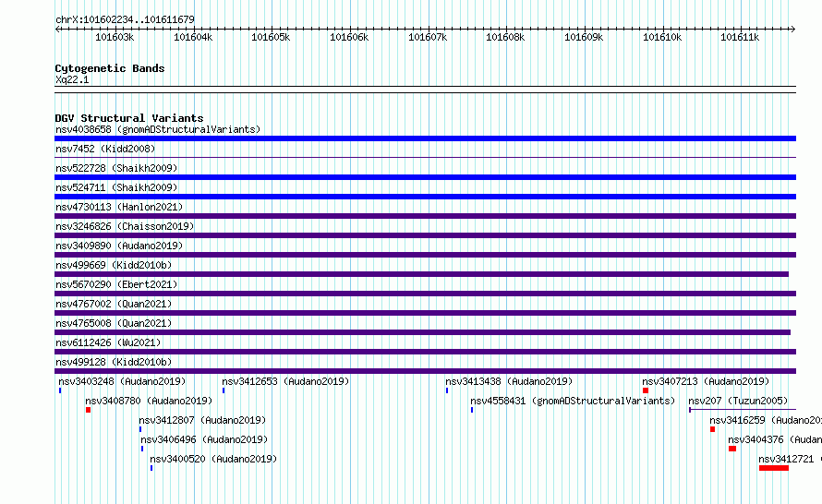Click the DGV Structural Variants track title
Image resolution: width=822 pixels, height=504 pixels.
coord(129,118)
